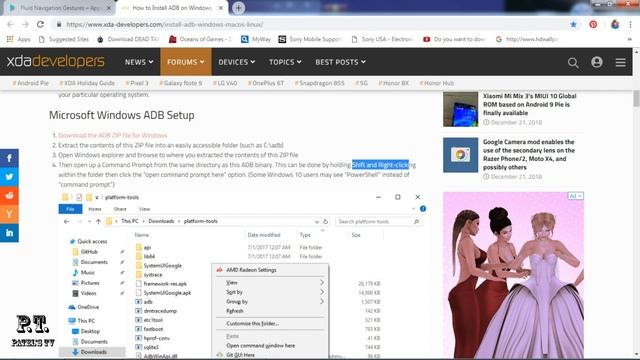Screen dimensions: 640x360
Task: Open the Sony USA Electronics bookmark
Action: (x=382, y=39)
